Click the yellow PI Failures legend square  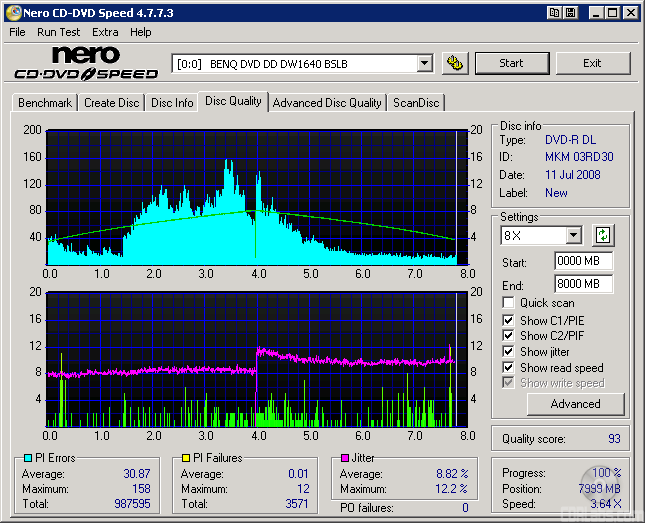(x=186, y=458)
